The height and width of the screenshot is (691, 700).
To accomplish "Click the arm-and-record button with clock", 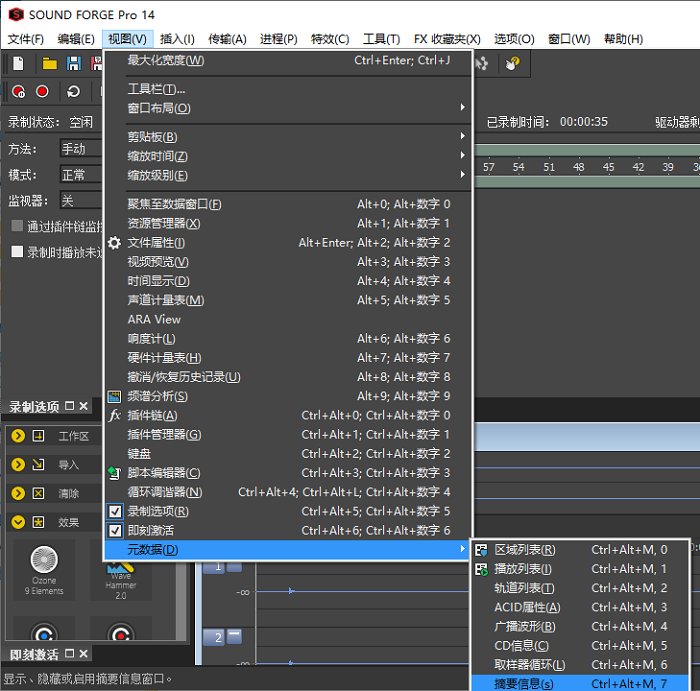I will click(18, 92).
